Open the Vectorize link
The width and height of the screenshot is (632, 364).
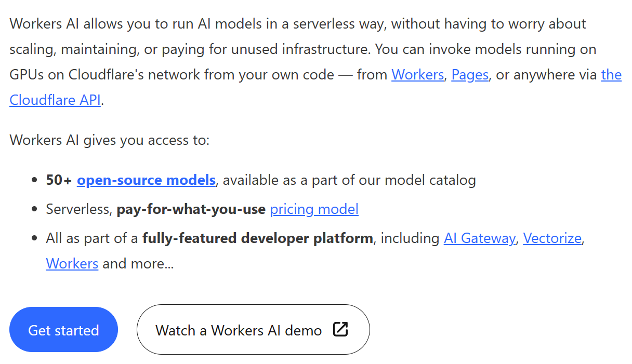point(552,238)
